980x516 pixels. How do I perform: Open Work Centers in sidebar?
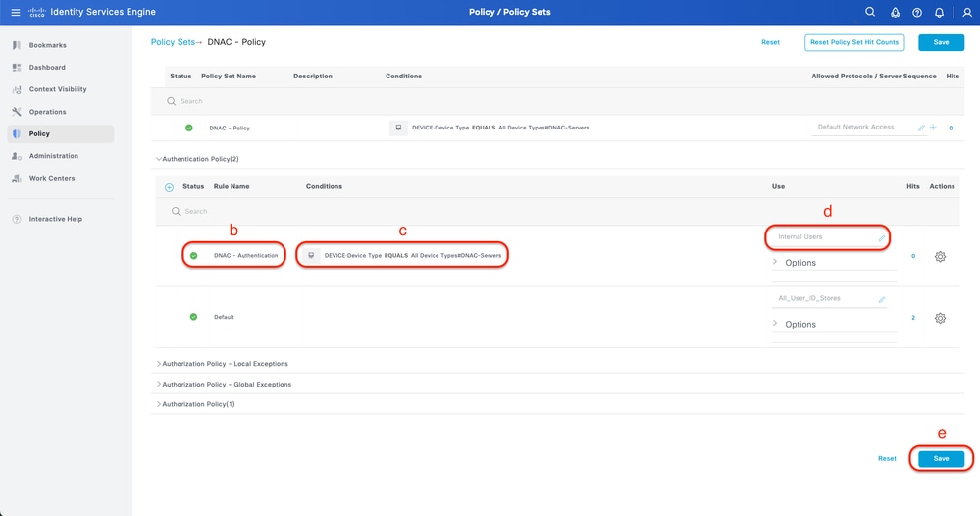pos(52,178)
